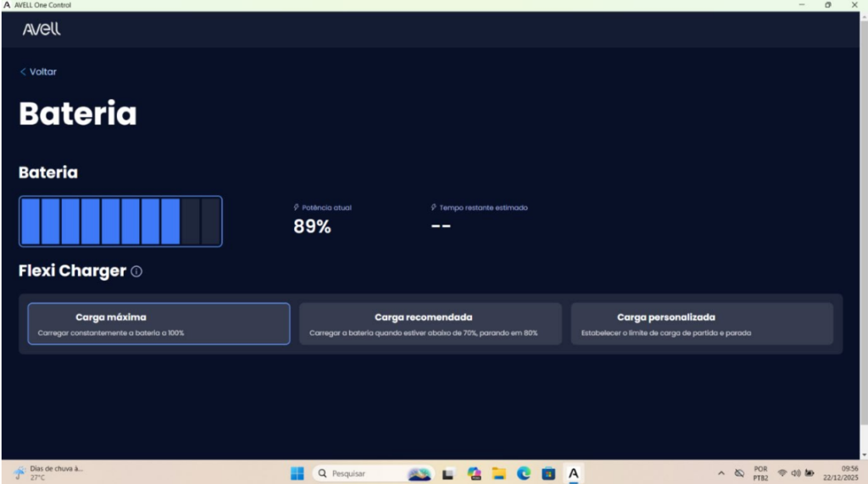Screen dimensions: 868x484
Task: Click the clock showing 09:56
Action: click(x=840, y=473)
